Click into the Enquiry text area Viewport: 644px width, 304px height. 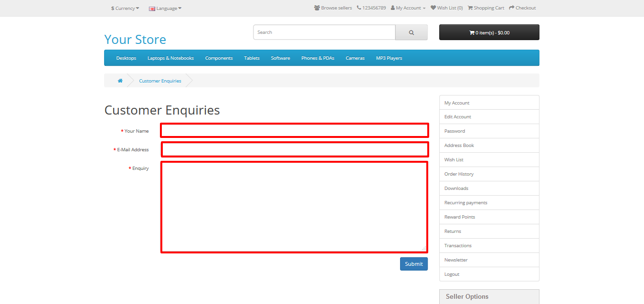click(294, 207)
